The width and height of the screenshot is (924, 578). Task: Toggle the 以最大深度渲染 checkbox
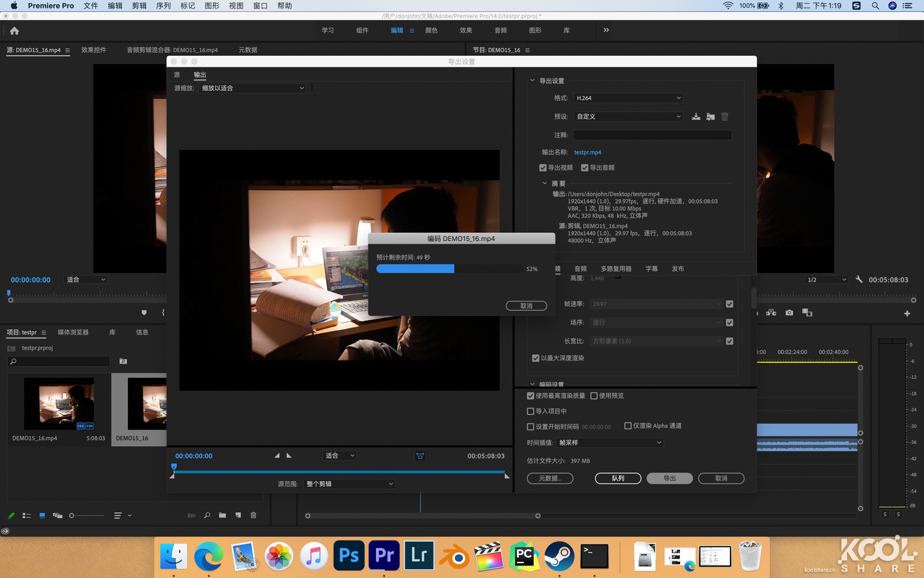(x=536, y=358)
